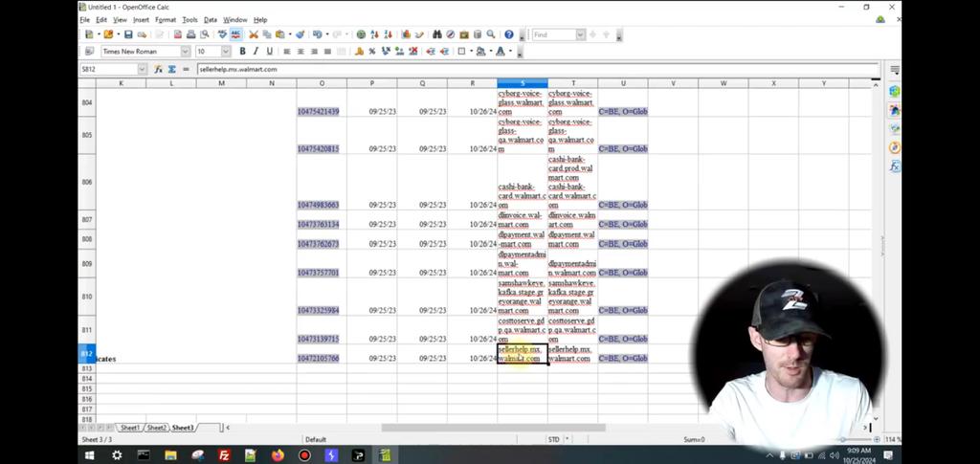Show draw functions
Viewport: 980px width, 464px height.
pyautogui.click(x=419, y=35)
